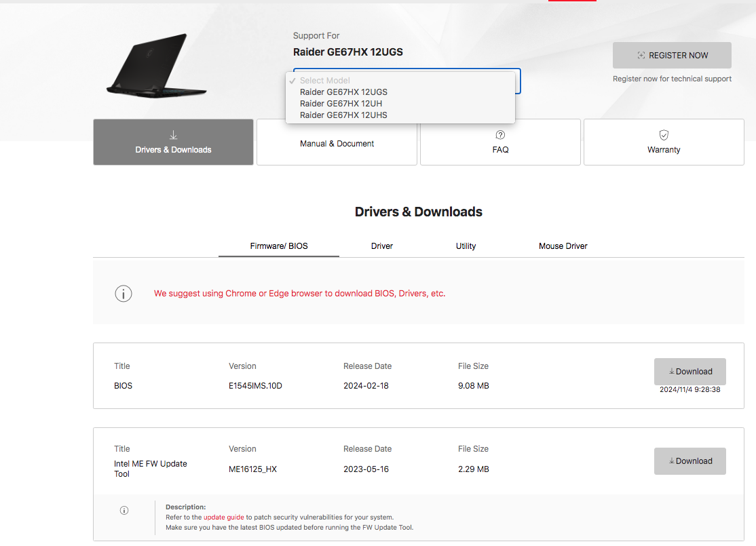Click the download arrow icon in Drivers & Downloads tab

[173, 135]
